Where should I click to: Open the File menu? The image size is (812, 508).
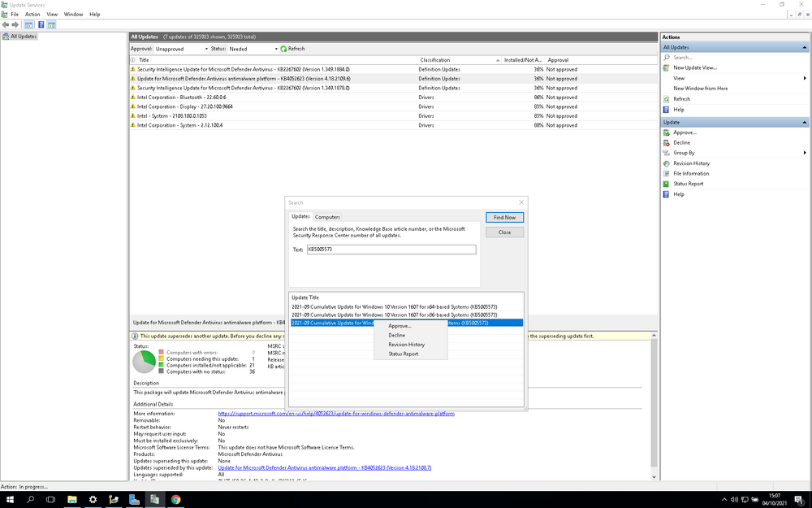point(15,15)
